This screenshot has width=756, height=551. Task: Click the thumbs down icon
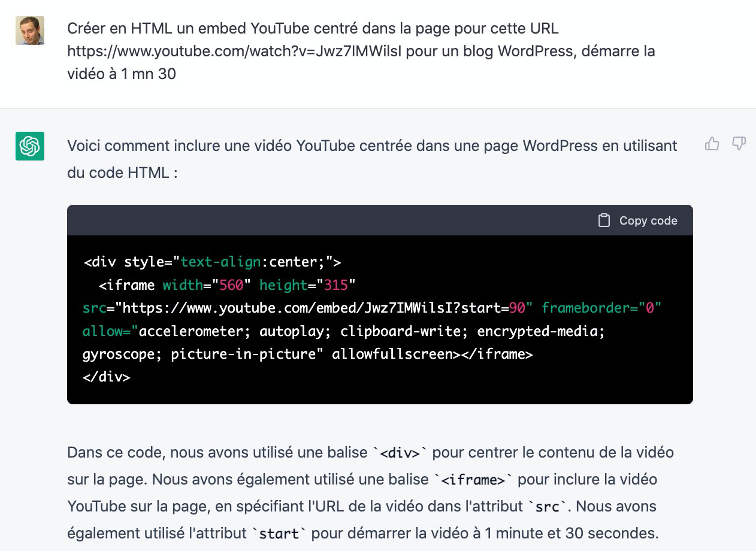(x=739, y=144)
